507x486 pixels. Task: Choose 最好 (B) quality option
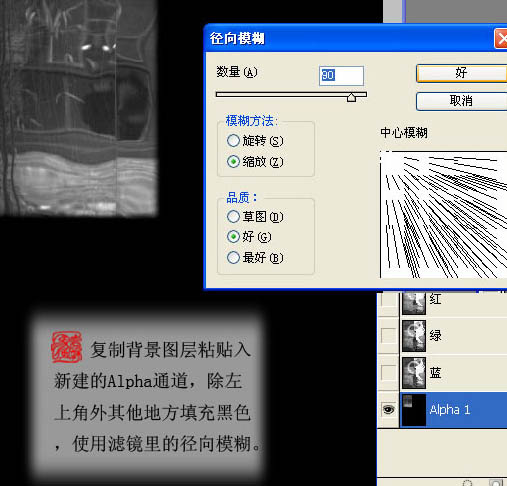coord(233,258)
